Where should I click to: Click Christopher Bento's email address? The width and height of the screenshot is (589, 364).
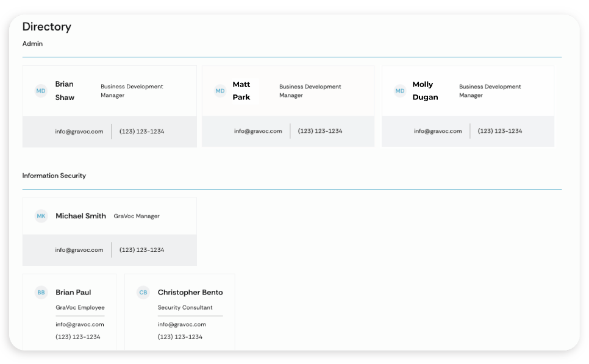tap(180, 324)
